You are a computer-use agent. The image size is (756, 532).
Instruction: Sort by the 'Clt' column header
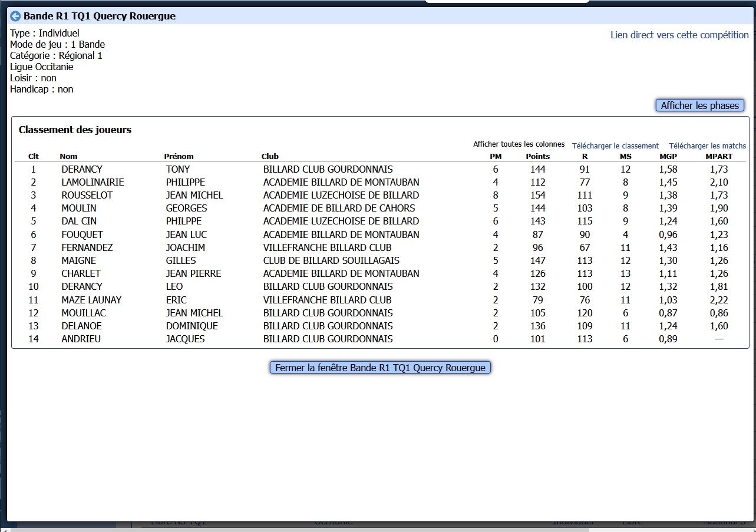[34, 157]
